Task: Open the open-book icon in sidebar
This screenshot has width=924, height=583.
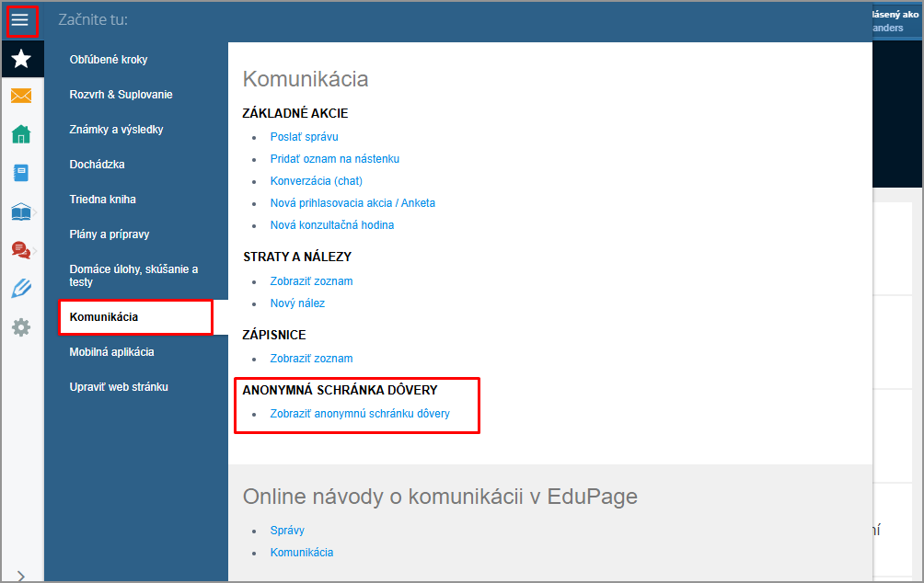Action: pos(21,211)
